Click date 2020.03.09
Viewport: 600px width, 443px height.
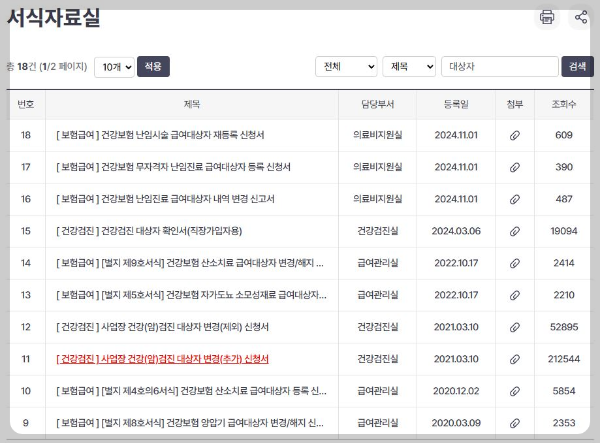[x=456, y=423]
